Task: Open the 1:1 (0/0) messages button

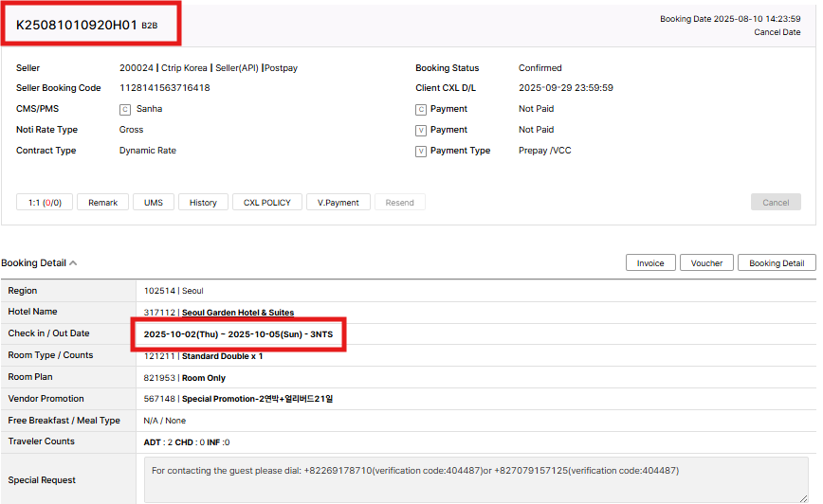Action: (x=45, y=202)
